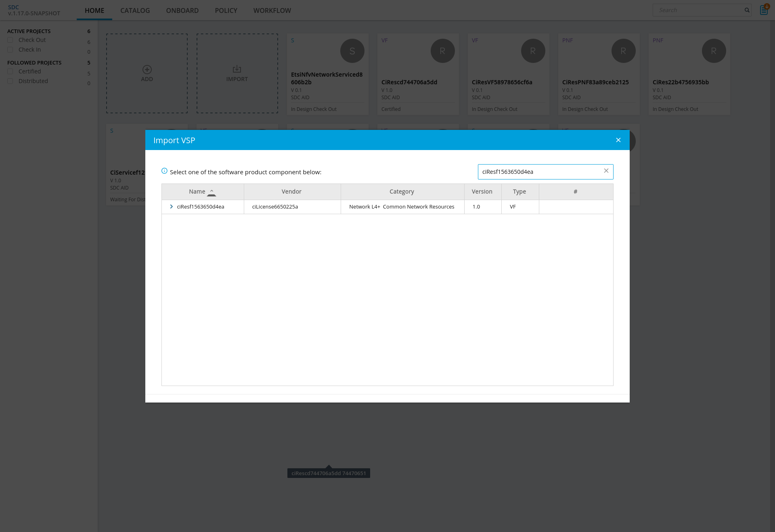Click the top search magnifier icon

[747, 10]
